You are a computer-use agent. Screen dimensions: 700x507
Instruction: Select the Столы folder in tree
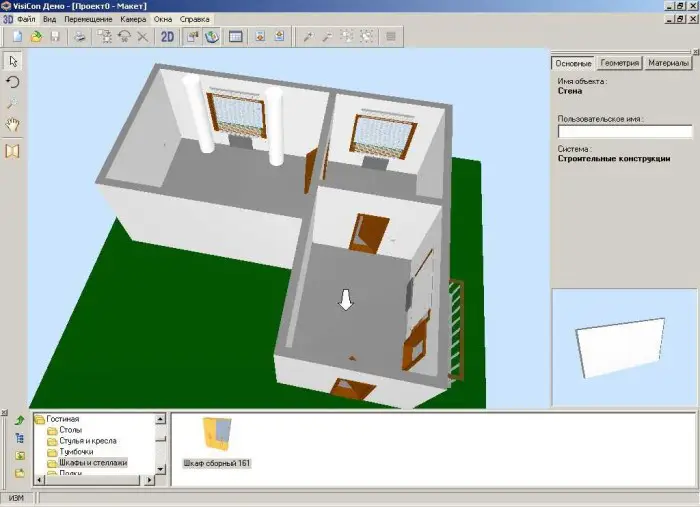pyautogui.click(x=71, y=430)
